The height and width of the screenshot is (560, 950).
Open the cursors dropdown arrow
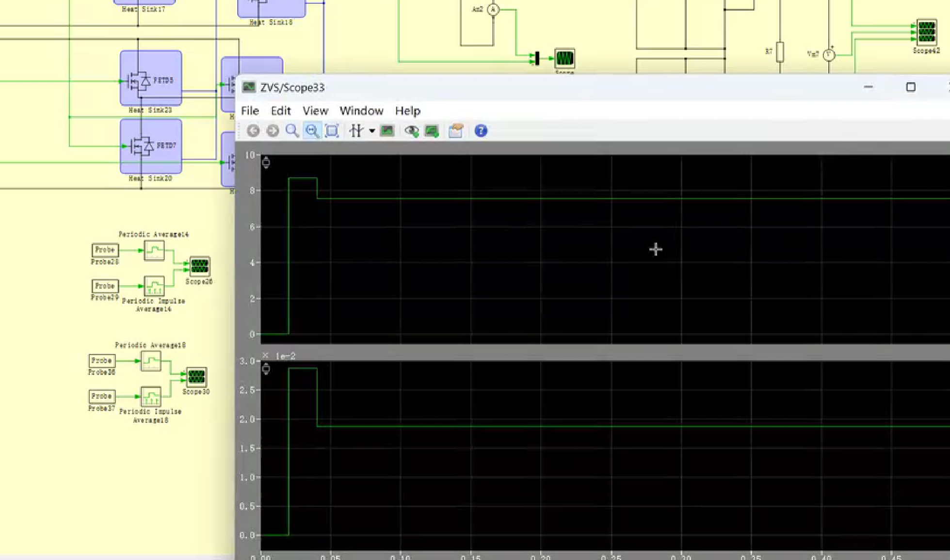pos(372,131)
